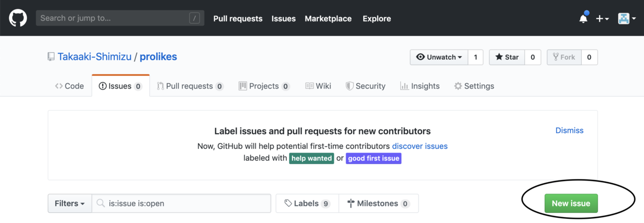Open the Takaaki-Shimizu owner link
The height and width of the screenshot is (223, 644).
click(94, 57)
